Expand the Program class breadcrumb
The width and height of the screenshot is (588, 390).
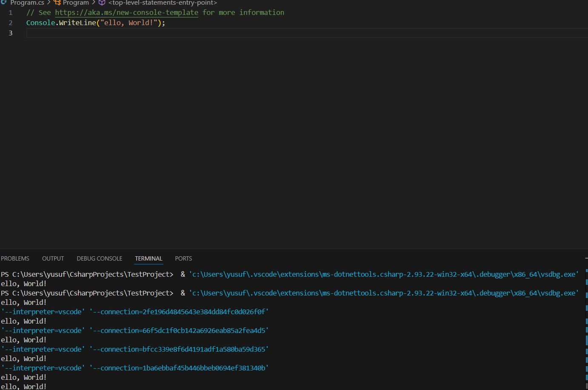coord(76,3)
